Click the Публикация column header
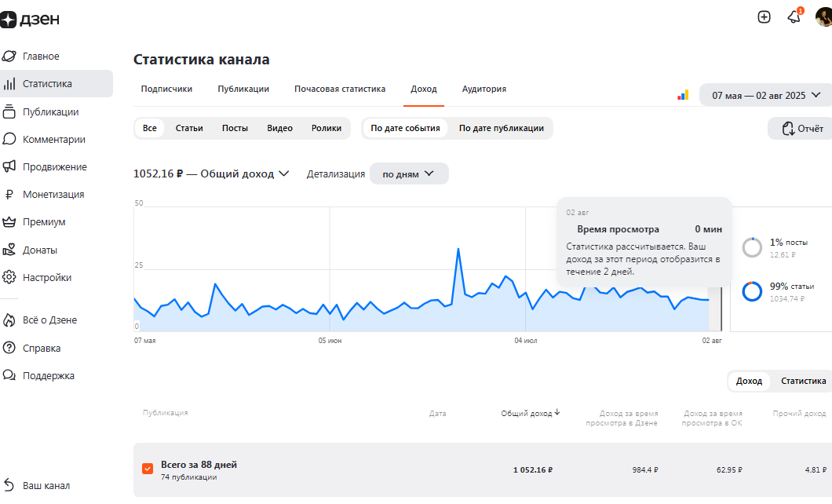Screen dimensions: 832x504 165,412
